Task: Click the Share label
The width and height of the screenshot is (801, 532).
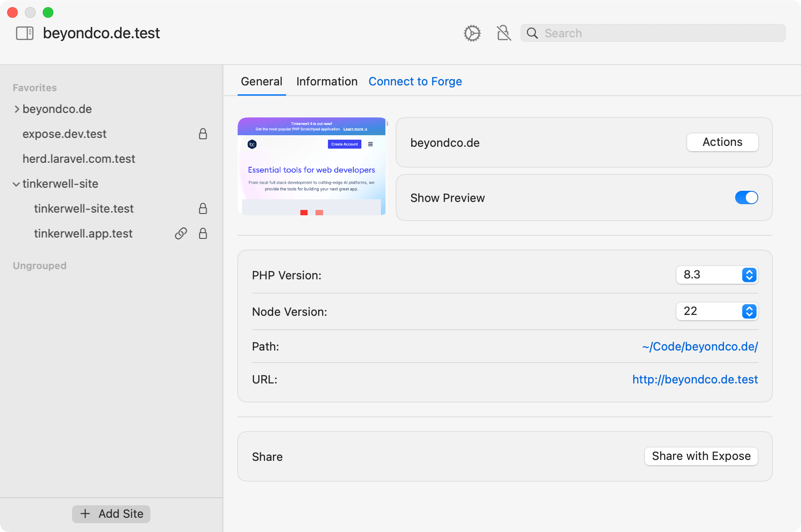Action: (x=267, y=457)
